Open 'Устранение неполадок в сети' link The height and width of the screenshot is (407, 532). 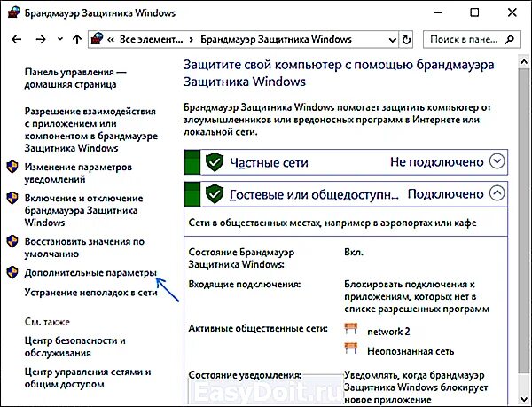click(x=91, y=293)
